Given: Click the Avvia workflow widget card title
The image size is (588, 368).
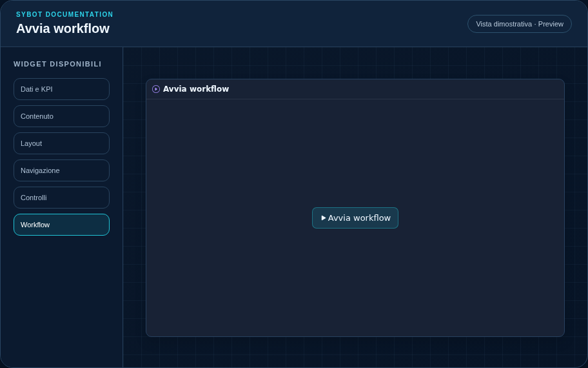Looking at the screenshot, I should (196, 89).
